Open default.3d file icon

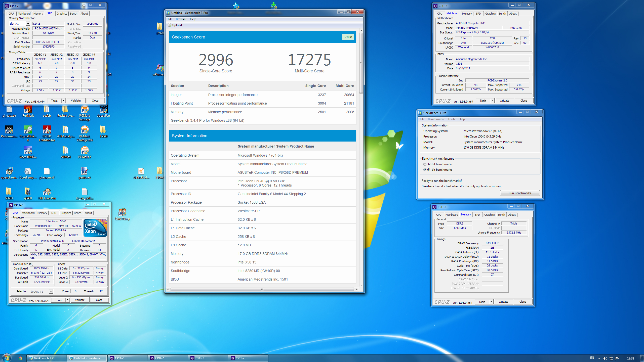click(141, 173)
